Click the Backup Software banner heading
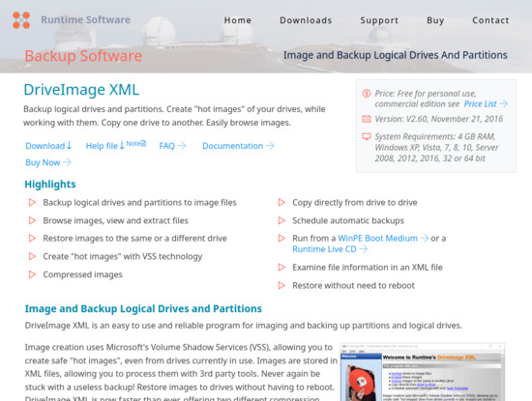The image size is (532, 401). [x=83, y=56]
